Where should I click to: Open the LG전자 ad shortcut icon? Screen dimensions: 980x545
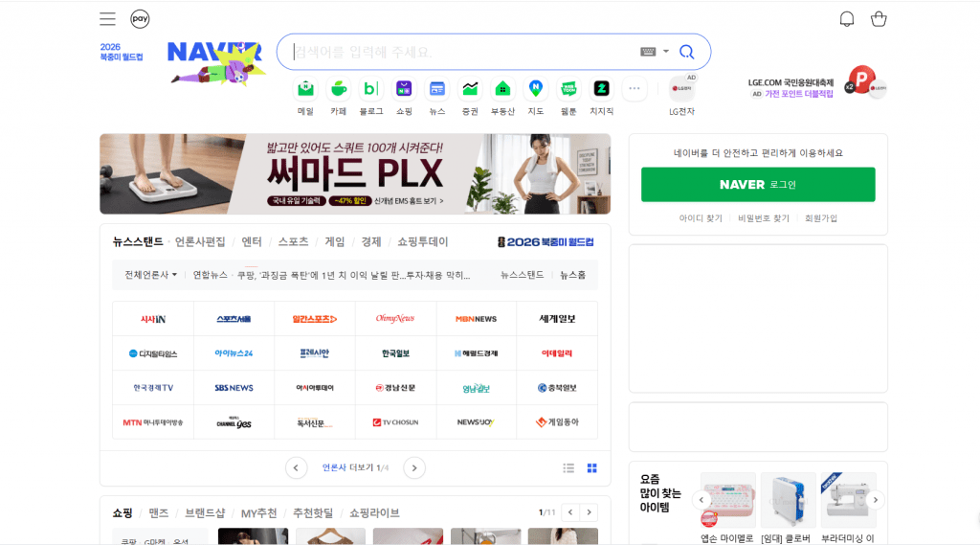pos(681,89)
